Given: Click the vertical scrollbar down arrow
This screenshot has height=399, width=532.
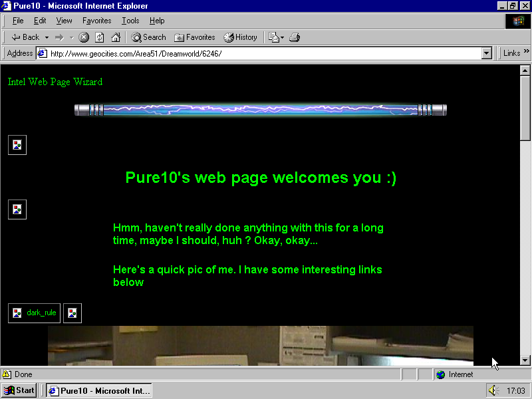Looking at the screenshot, I should [x=525, y=360].
